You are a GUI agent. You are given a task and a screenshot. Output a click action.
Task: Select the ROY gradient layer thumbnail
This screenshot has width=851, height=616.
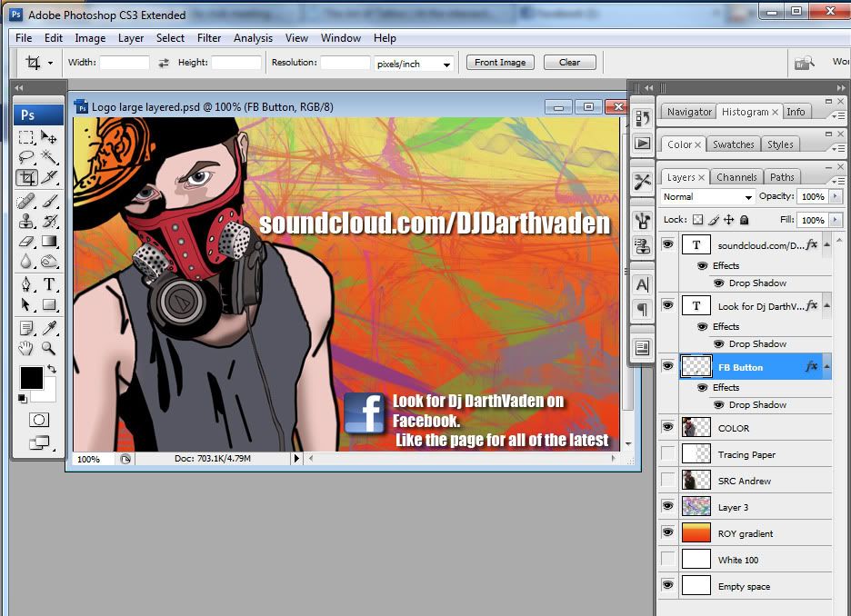click(696, 533)
